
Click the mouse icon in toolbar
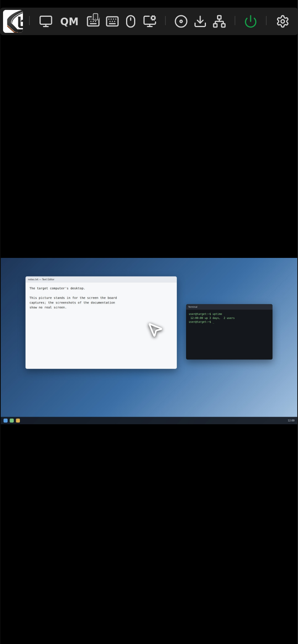click(131, 21)
